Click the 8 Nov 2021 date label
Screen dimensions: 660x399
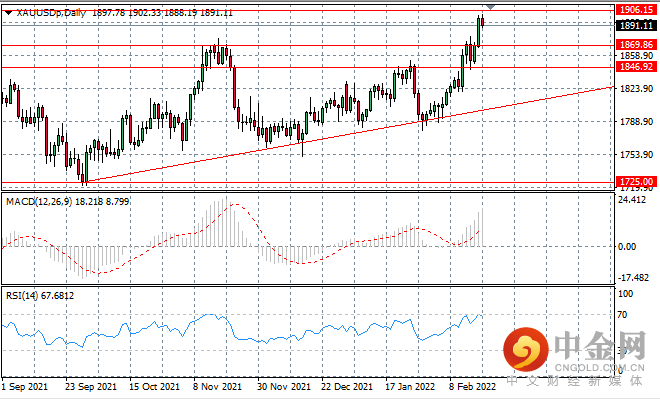tap(217, 386)
